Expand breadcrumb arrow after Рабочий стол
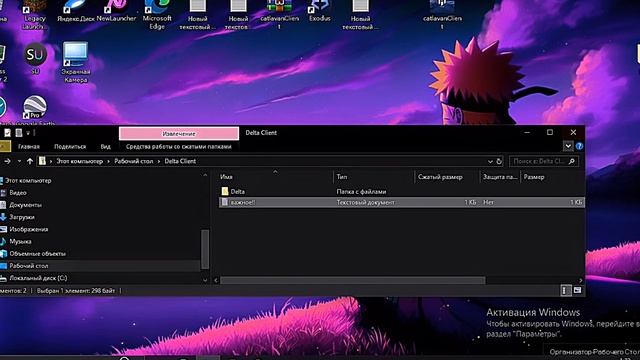Screen dimensions: 640x360 (x=159, y=161)
